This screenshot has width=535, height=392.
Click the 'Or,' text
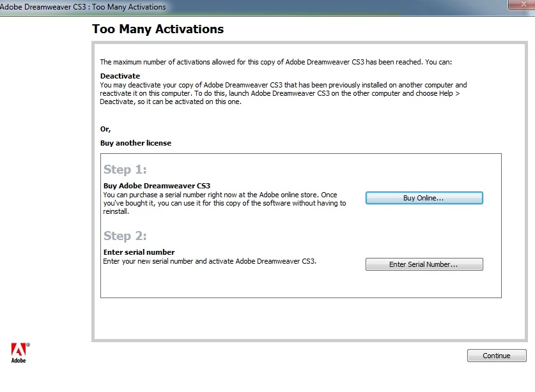[x=105, y=129]
